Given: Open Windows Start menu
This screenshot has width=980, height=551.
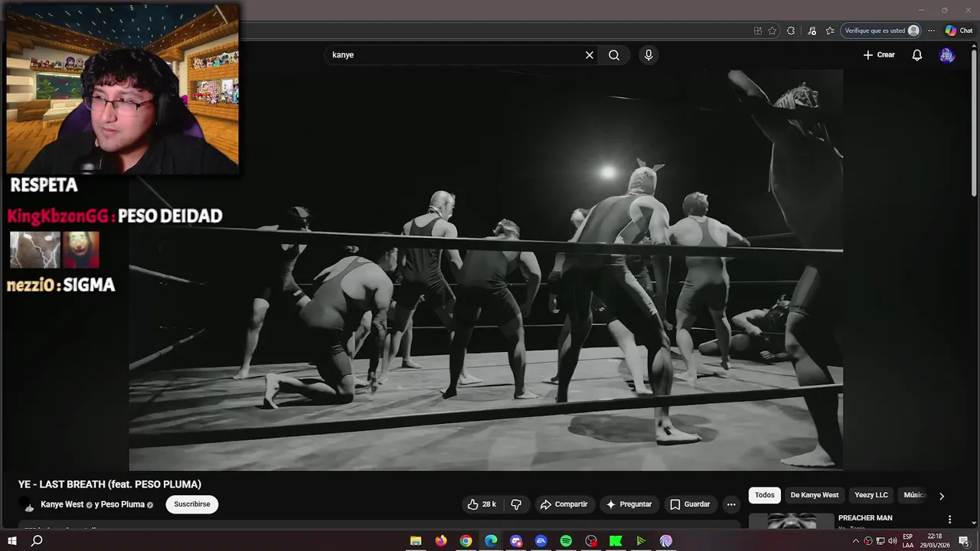Looking at the screenshot, I should pos(11,541).
